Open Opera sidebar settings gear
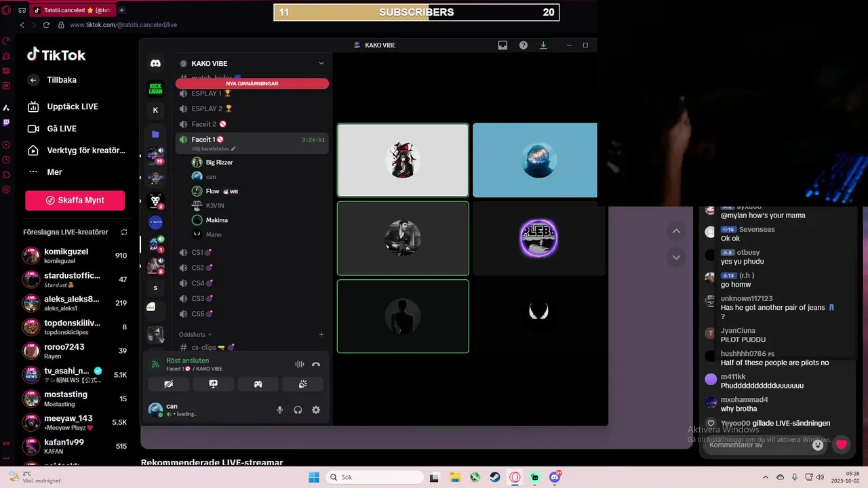868x488 pixels. tap(6, 190)
